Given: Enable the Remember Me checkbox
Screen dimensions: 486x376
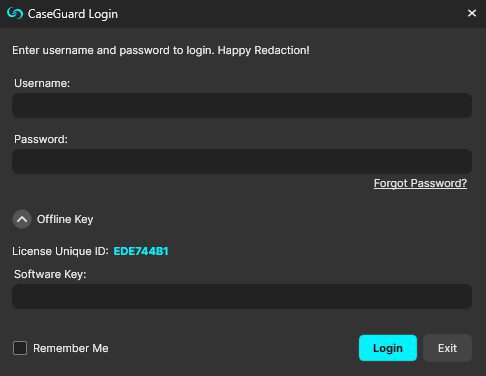Looking at the screenshot, I should pyautogui.click(x=20, y=348).
